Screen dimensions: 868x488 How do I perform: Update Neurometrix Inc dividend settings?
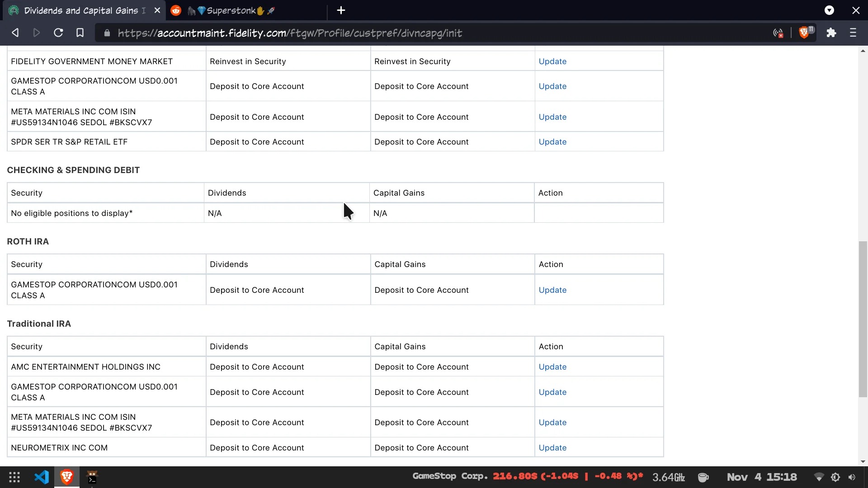(552, 448)
